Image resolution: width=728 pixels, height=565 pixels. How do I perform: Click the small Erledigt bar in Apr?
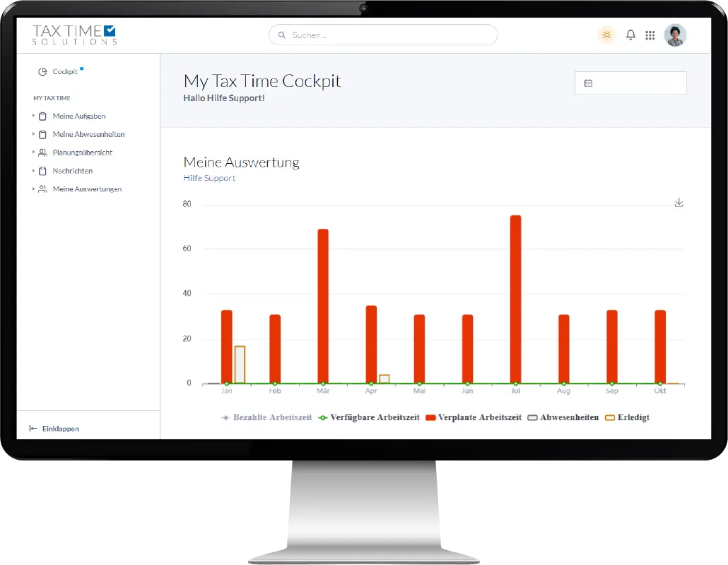(384, 379)
